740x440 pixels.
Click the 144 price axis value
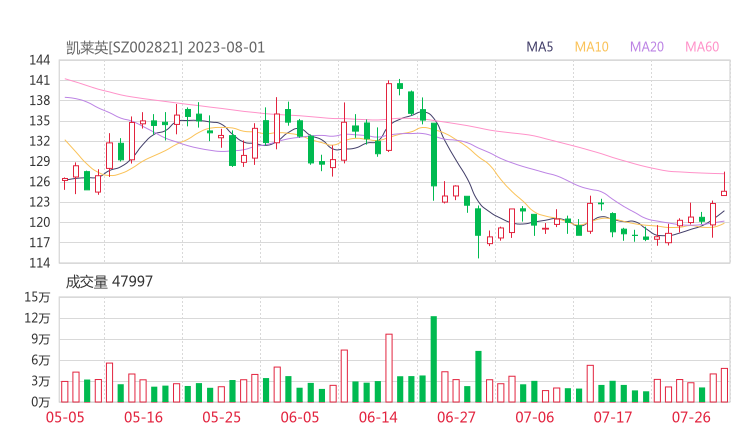pyautogui.click(x=39, y=60)
